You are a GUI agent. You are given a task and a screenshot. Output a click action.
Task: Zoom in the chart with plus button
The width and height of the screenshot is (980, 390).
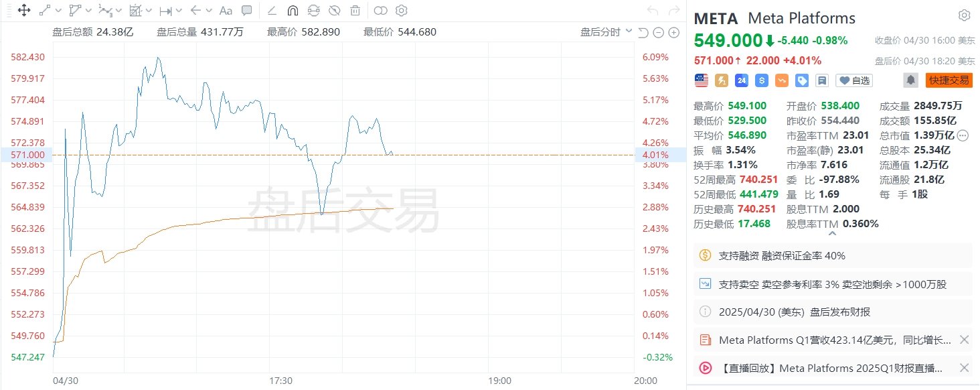click(x=673, y=33)
